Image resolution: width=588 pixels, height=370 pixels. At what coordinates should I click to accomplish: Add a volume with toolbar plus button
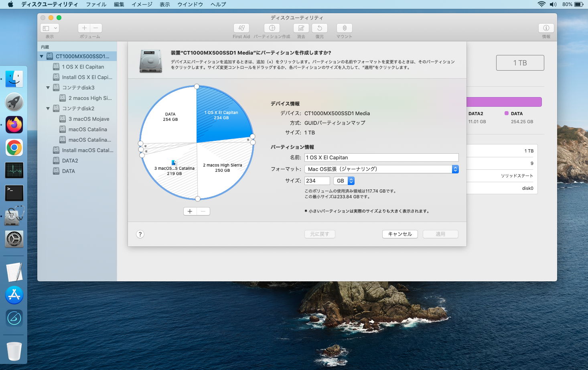coord(84,28)
